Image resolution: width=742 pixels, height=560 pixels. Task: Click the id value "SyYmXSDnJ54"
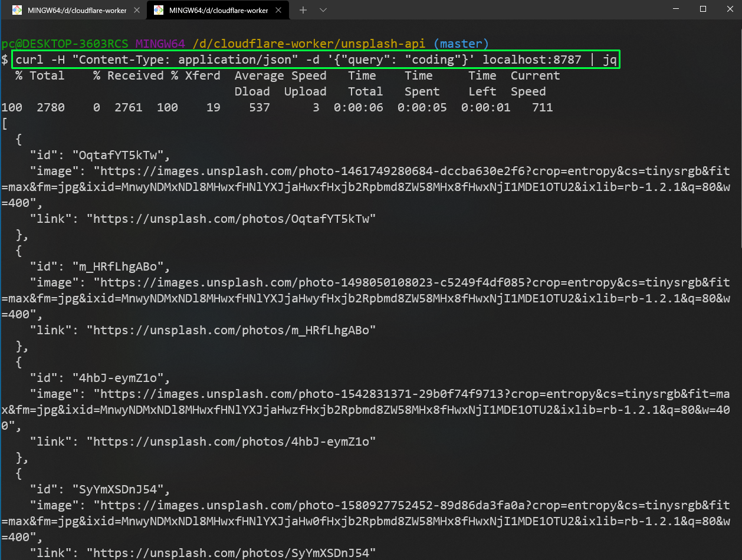[x=121, y=489]
